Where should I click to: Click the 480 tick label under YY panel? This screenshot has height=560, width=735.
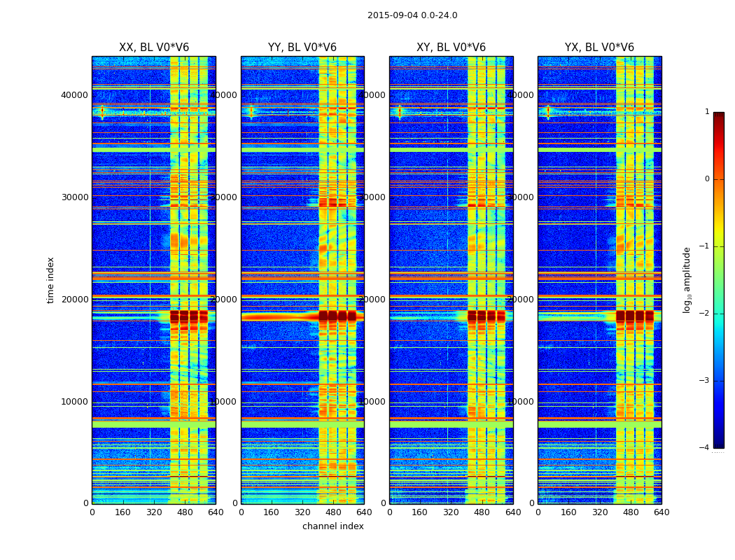point(333,512)
